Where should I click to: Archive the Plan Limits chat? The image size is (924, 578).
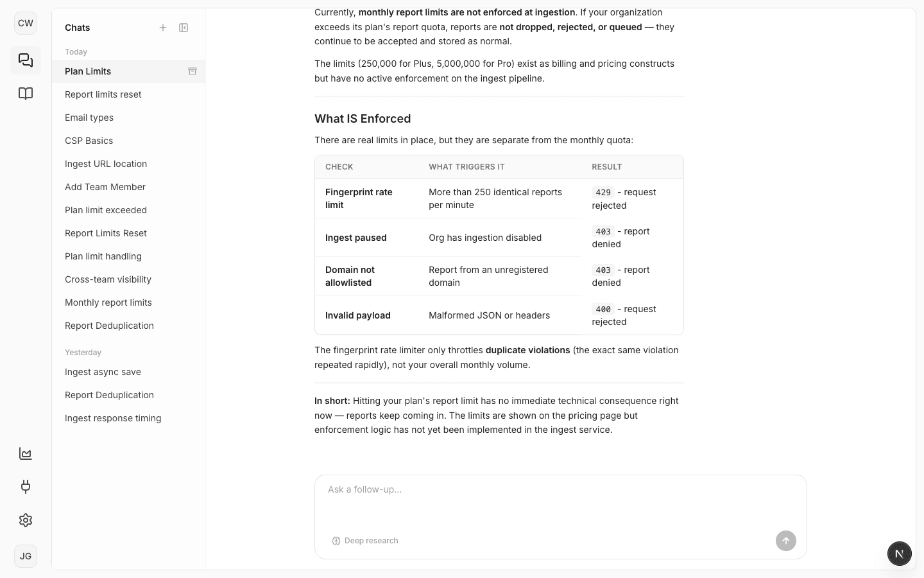193,71
